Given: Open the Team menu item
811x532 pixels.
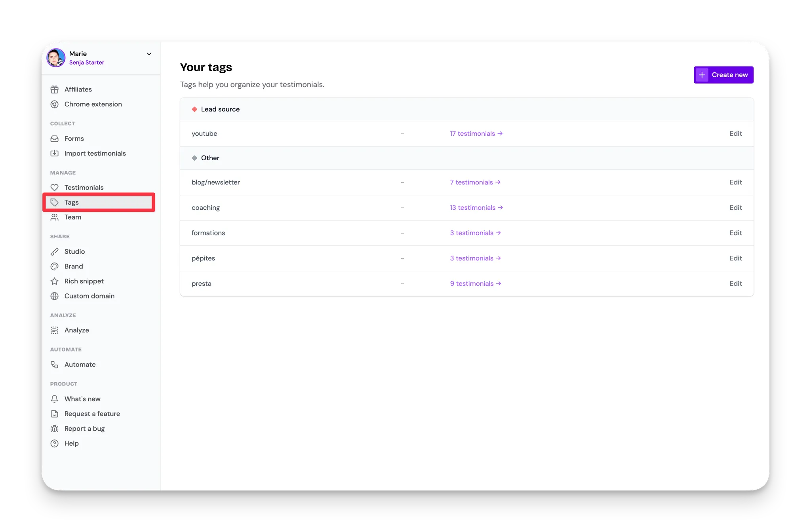Looking at the screenshot, I should 73,217.
